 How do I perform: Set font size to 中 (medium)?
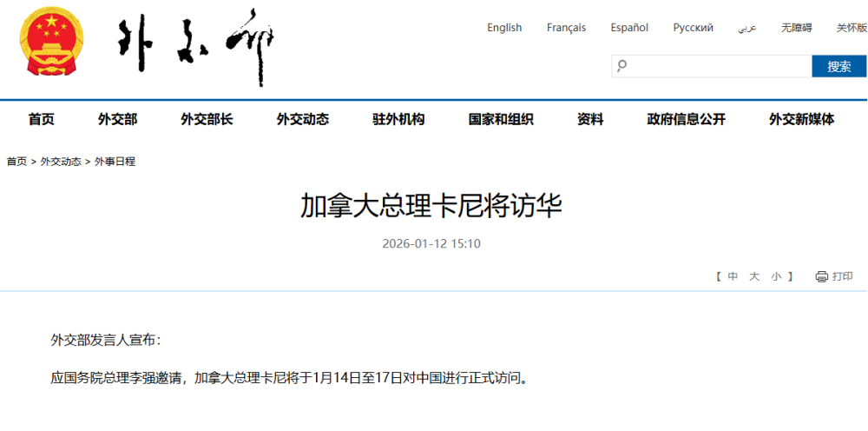(x=733, y=276)
